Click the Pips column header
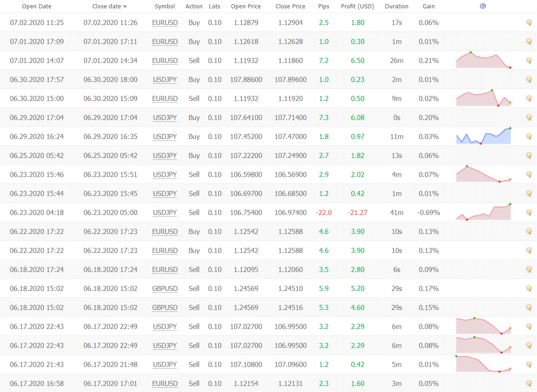Screen dimensions: 537x392 324,6
